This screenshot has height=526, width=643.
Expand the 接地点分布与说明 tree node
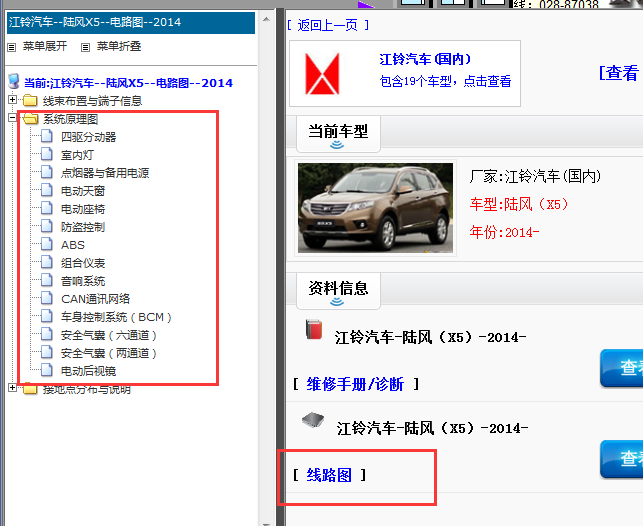12,387
